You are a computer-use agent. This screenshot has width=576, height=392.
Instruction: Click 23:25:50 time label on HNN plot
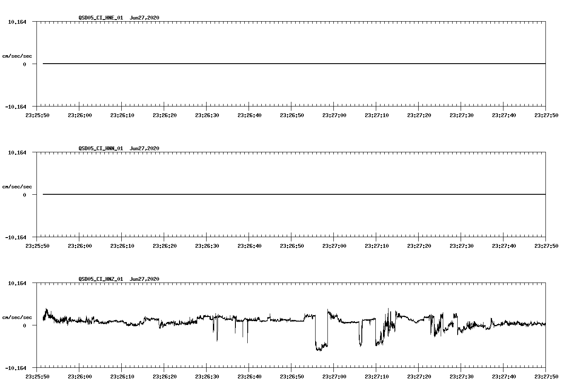point(37,246)
